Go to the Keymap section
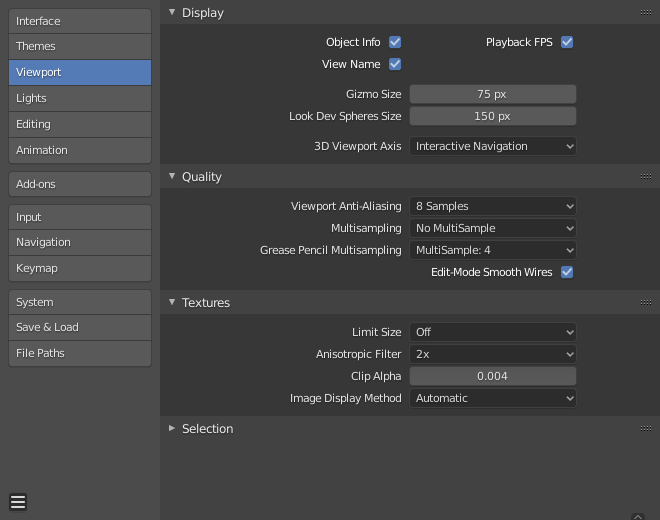 (x=80, y=268)
